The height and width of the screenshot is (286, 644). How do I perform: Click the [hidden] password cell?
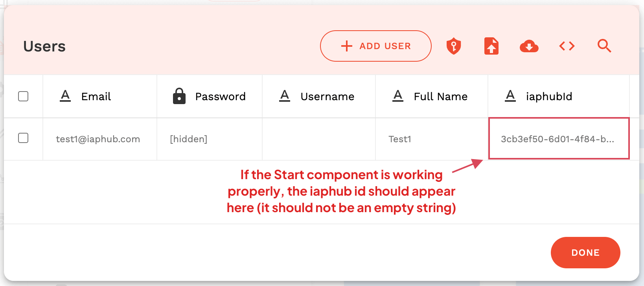click(x=189, y=139)
